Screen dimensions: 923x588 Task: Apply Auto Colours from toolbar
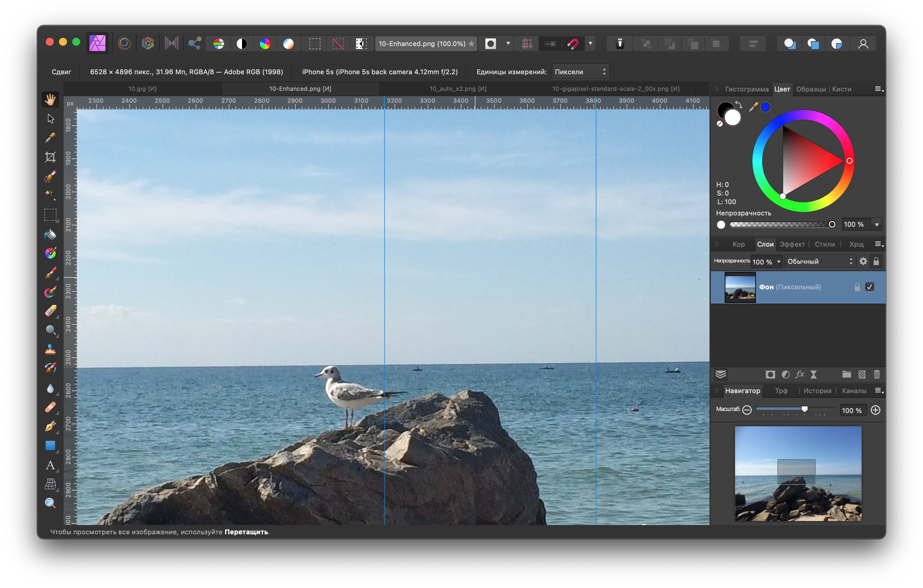coord(265,44)
